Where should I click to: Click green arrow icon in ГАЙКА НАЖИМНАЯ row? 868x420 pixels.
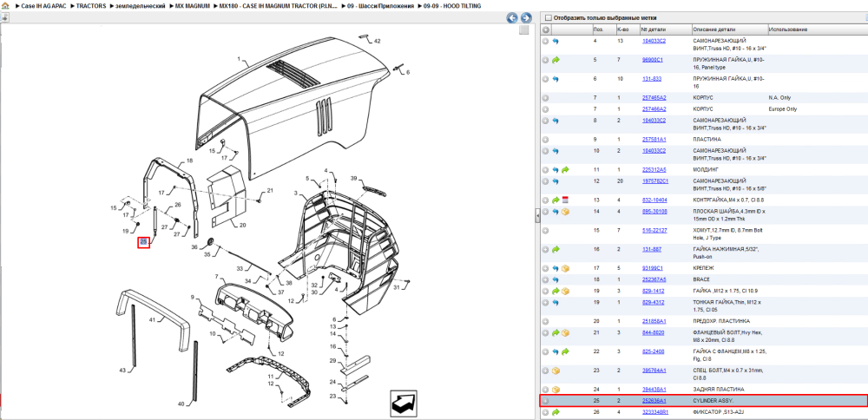556,250
